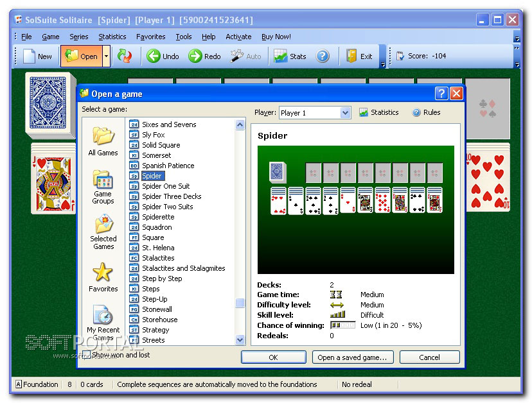The width and height of the screenshot is (532, 403).
Task: Expand the Open button dropdown arrow
Action: click(x=106, y=56)
